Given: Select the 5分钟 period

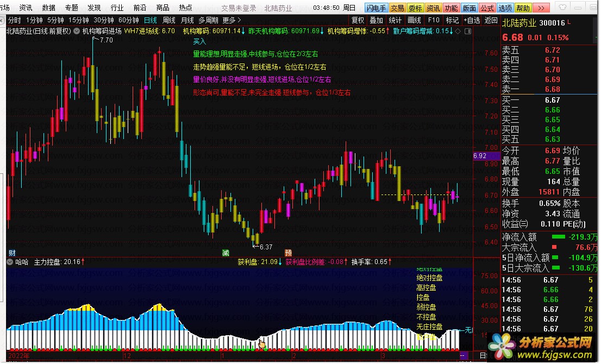Looking at the screenshot, I should click(x=55, y=20).
